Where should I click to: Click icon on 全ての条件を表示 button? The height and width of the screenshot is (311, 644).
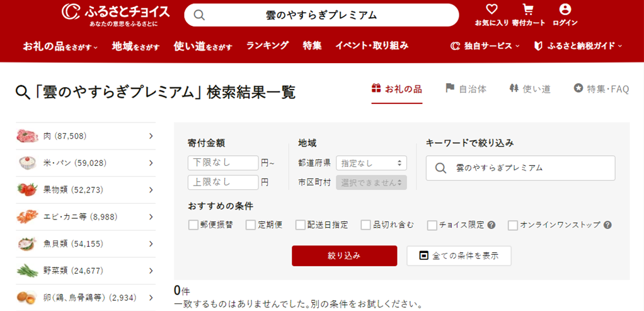tap(423, 255)
